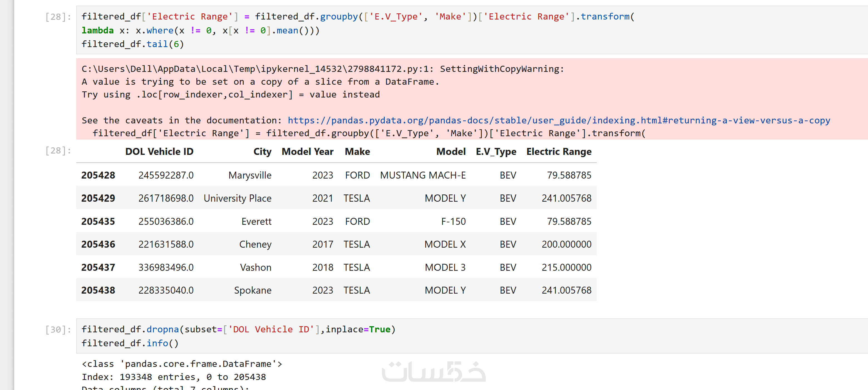Select row index 205428 in table

pyautogui.click(x=98, y=175)
